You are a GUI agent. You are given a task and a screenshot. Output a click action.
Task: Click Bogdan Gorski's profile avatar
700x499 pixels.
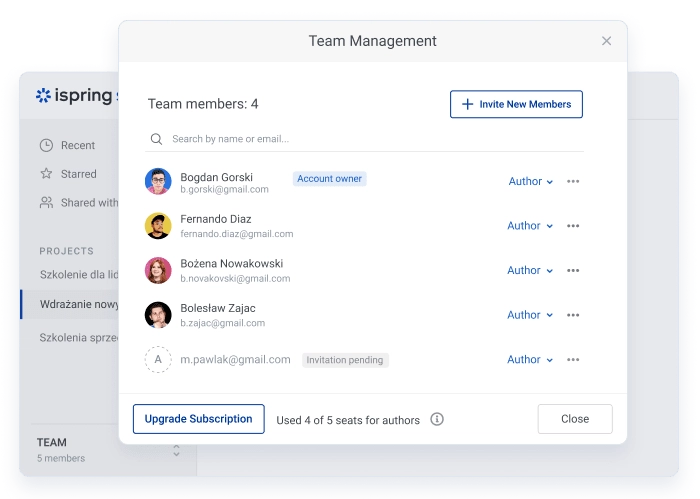click(x=158, y=181)
